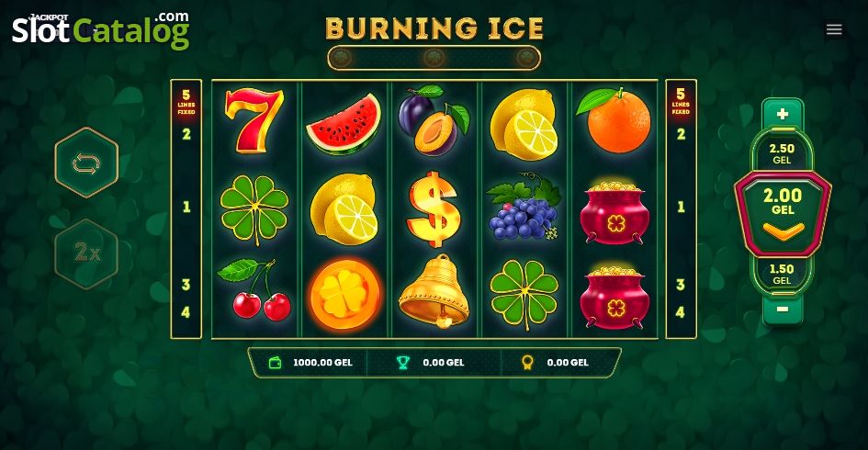
Task: Select the 2.50 GEL bet option
Action: [782, 152]
